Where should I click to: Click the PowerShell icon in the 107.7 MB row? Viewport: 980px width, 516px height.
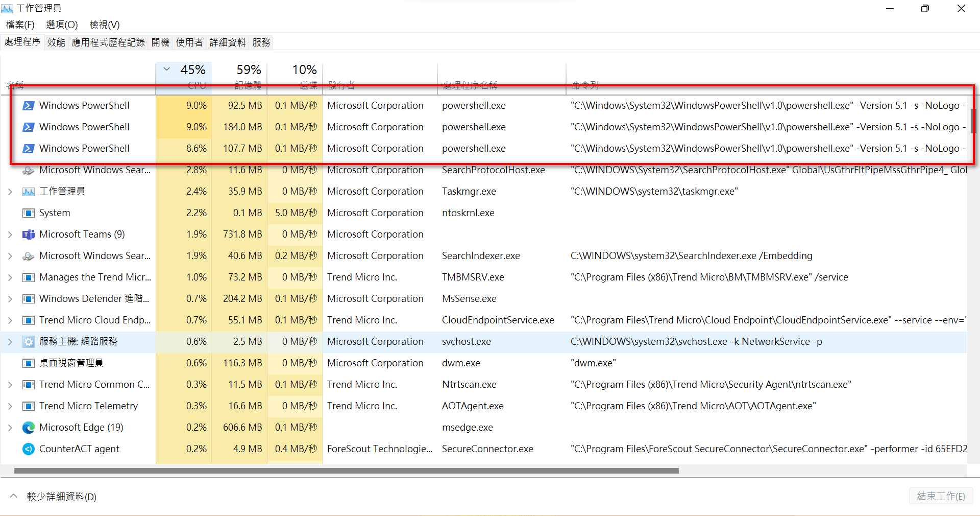tap(29, 149)
